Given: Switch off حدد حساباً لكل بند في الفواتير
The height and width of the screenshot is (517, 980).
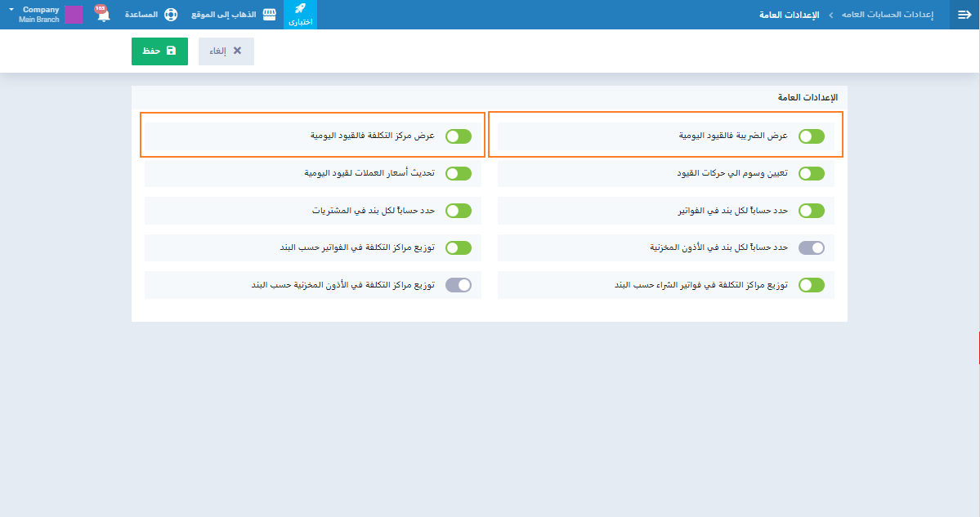Looking at the screenshot, I should pyautogui.click(x=811, y=211).
